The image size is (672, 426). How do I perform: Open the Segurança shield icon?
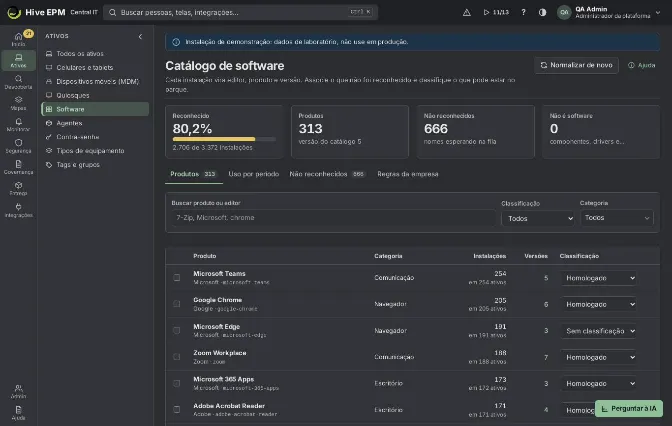(18, 146)
